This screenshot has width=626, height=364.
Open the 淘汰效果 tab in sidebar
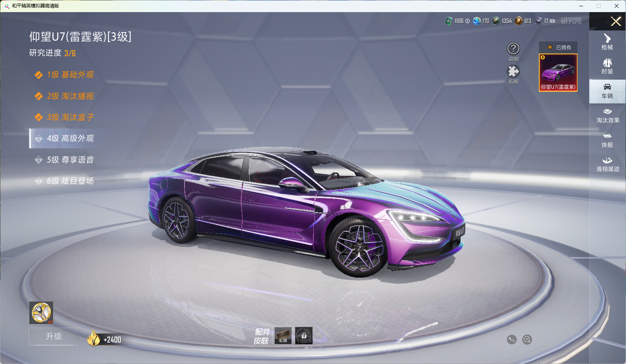[607, 116]
